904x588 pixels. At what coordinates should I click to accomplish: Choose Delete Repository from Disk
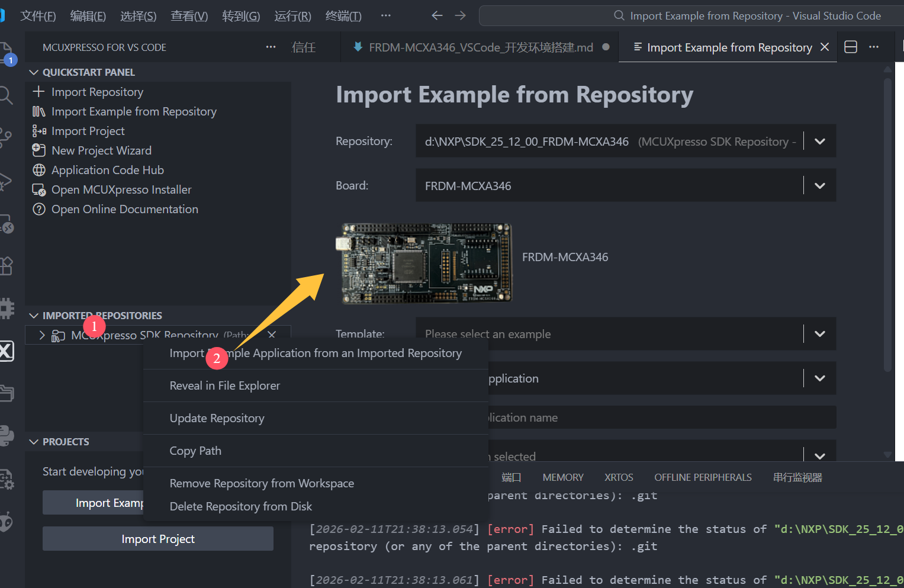(316, 506)
